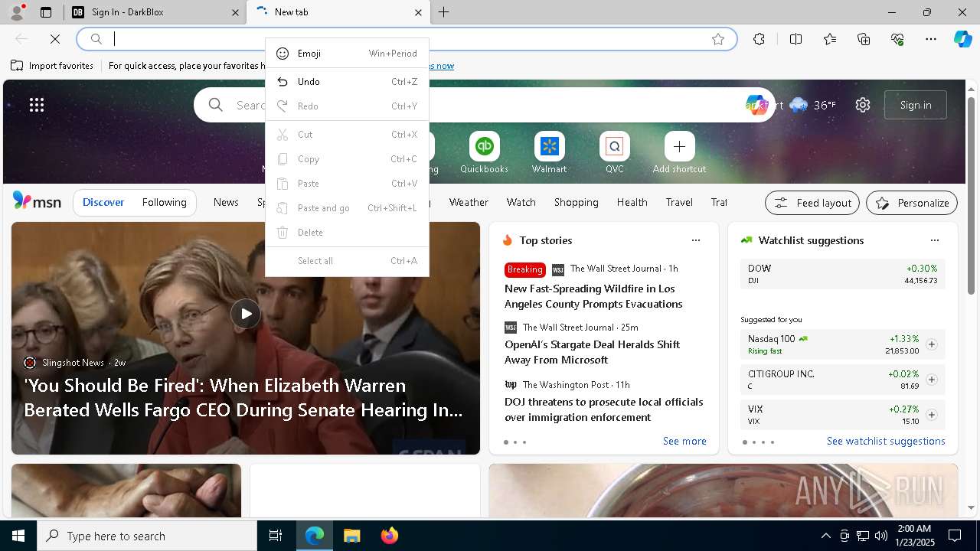This screenshot has height=551, width=980.
Task: Open QVC shortcut tile
Action: [x=614, y=152]
